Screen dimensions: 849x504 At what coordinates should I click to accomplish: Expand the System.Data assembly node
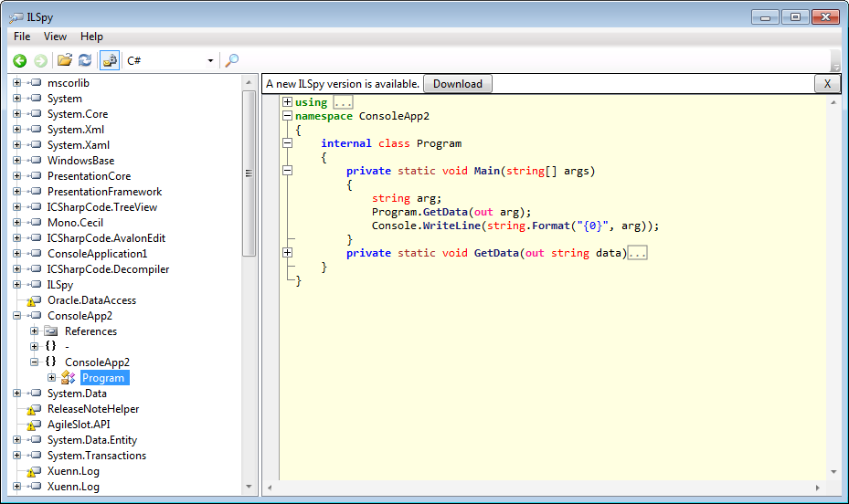coord(16,394)
